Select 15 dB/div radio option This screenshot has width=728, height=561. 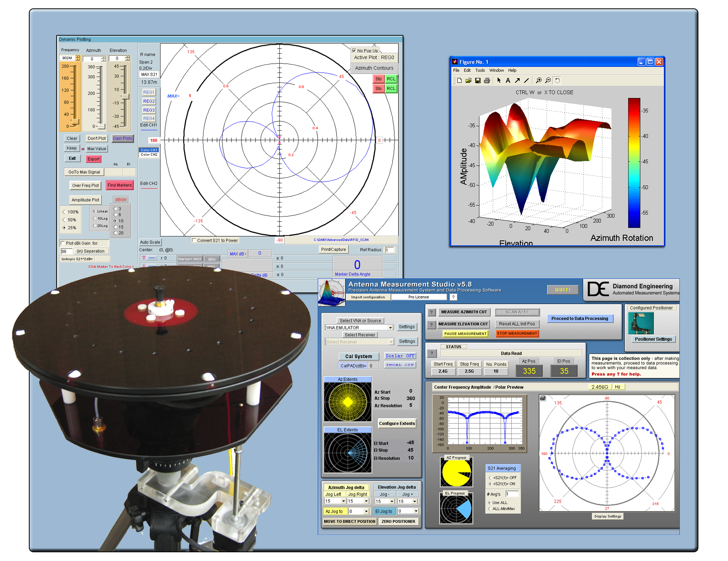click(115, 227)
